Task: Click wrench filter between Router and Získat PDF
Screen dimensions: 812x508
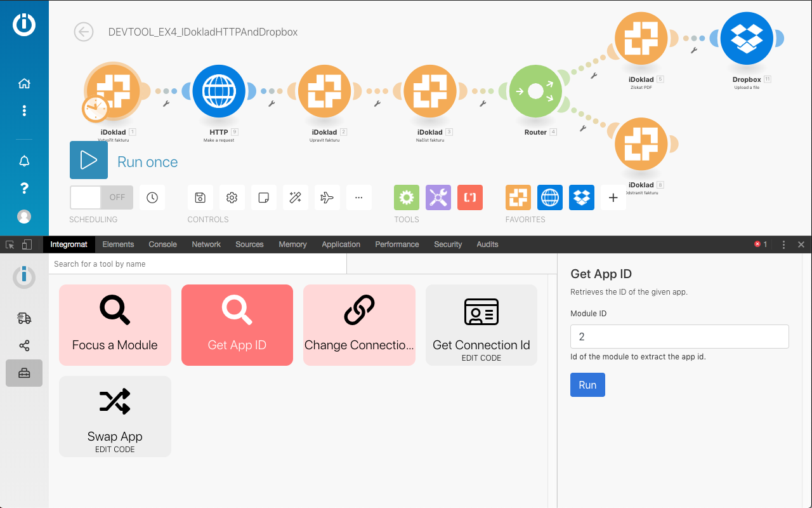Action: pos(594,75)
